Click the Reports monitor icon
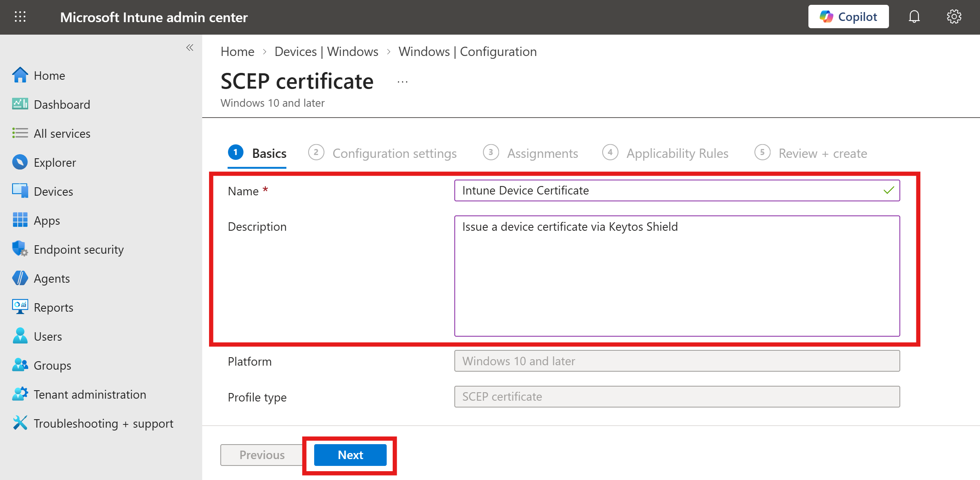The width and height of the screenshot is (980, 480). tap(20, 307)
